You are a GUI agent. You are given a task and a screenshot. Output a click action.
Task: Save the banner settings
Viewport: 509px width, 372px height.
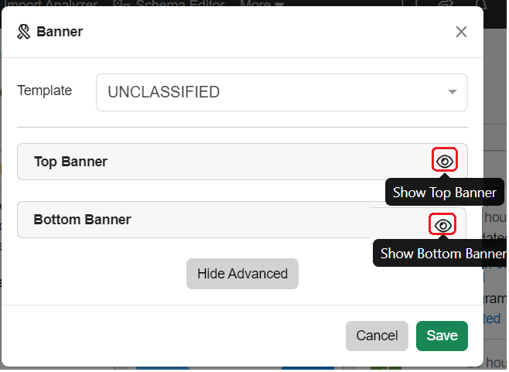(442, 336)
